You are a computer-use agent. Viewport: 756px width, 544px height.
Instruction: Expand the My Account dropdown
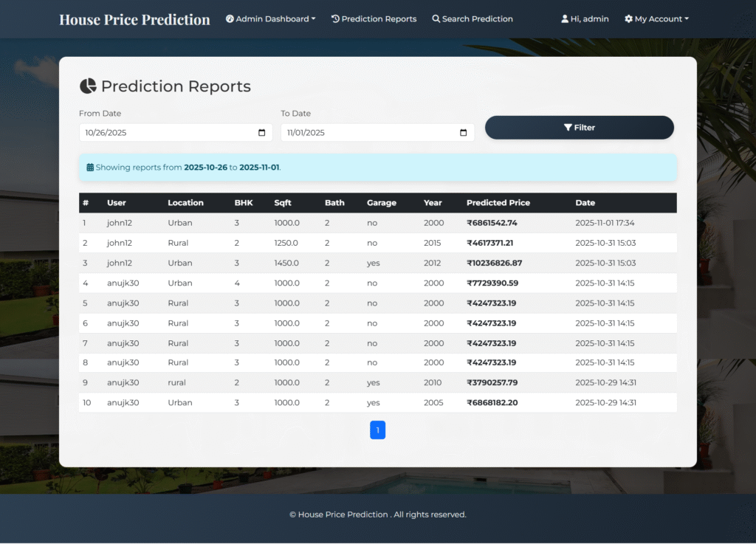pyautogui.click(x=656, y=18)
